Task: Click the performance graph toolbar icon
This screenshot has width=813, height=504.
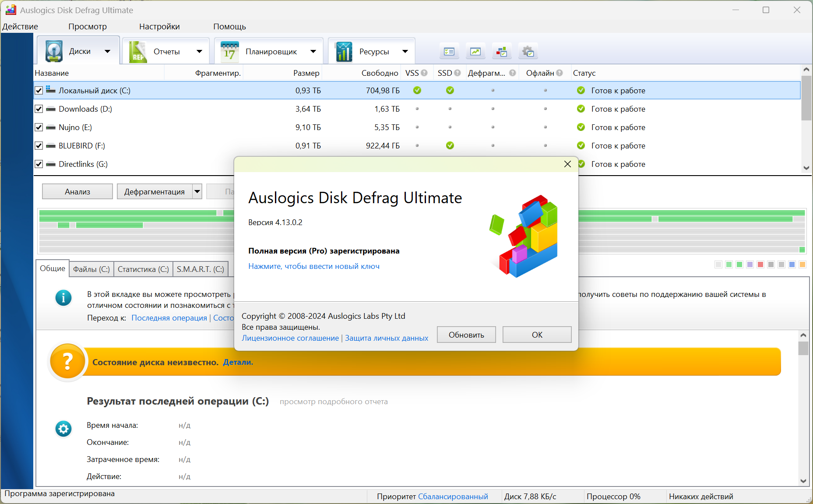Action: [x=475, y=52]
